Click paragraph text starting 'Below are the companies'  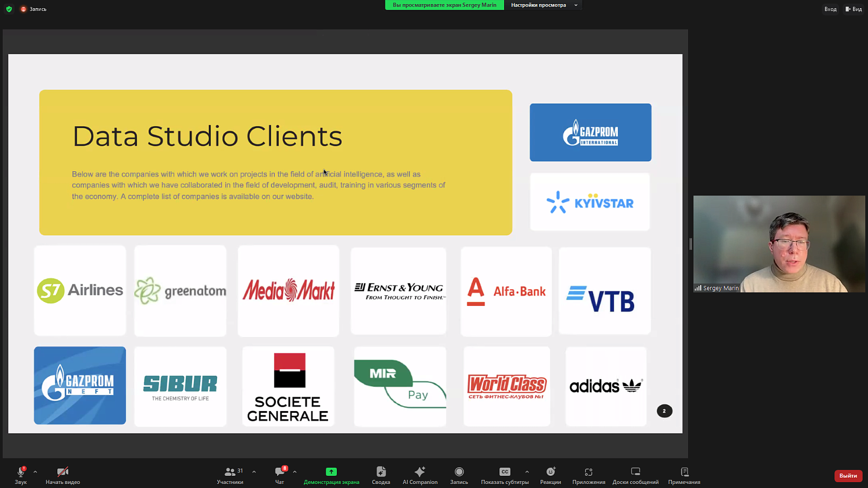[259, 185]
